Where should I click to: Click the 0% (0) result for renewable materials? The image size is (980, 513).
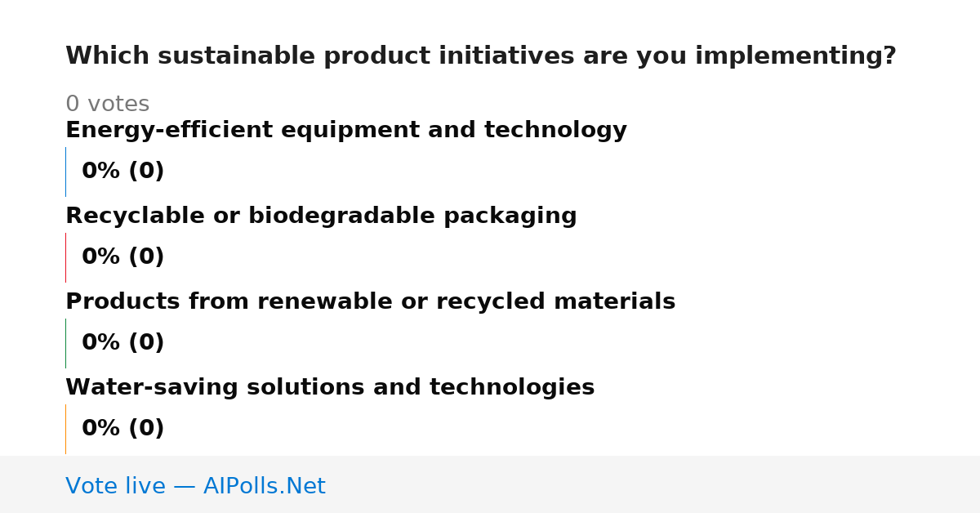(x=123, y=343)
